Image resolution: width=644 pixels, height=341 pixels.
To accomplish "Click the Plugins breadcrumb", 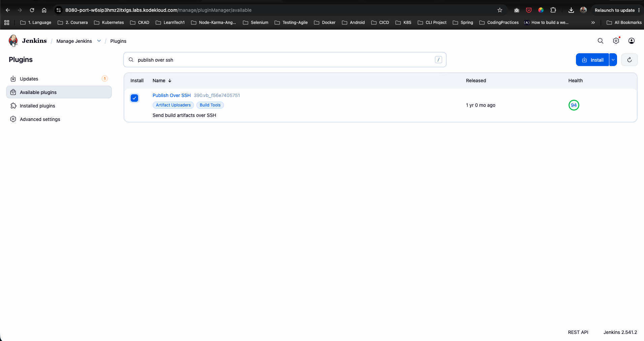I will pos(118,41).
